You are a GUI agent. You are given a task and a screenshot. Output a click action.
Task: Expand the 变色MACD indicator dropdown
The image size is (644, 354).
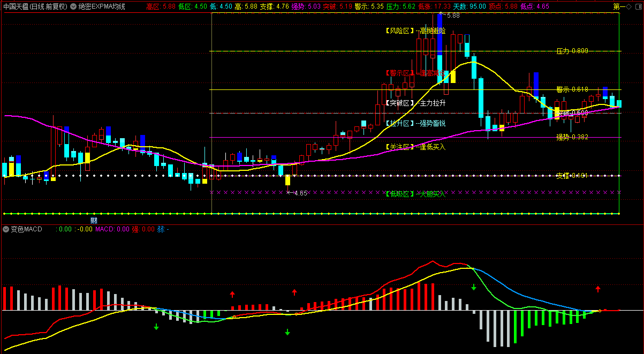(x=6, y=229)
